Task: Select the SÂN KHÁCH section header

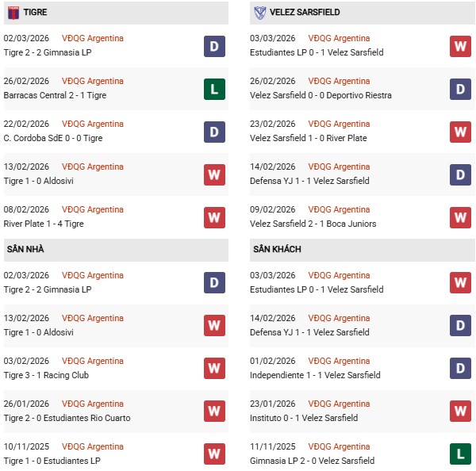Action: tap(277, 249)
